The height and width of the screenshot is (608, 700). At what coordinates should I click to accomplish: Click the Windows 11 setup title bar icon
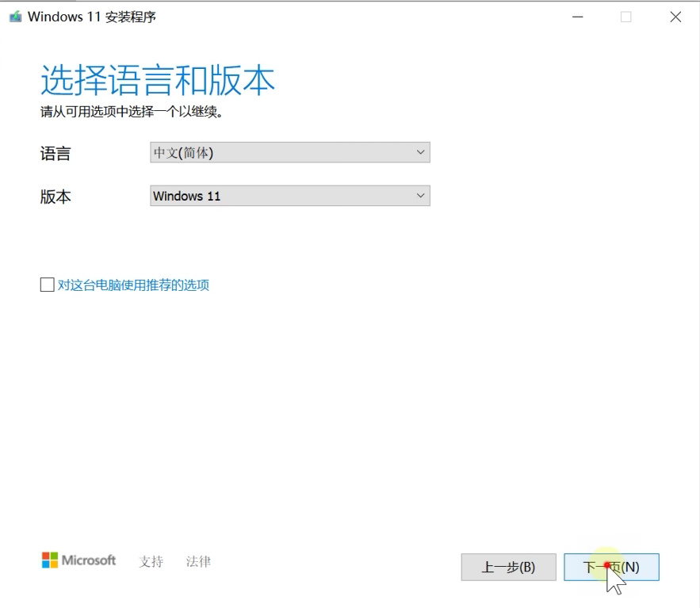point(15,17)
